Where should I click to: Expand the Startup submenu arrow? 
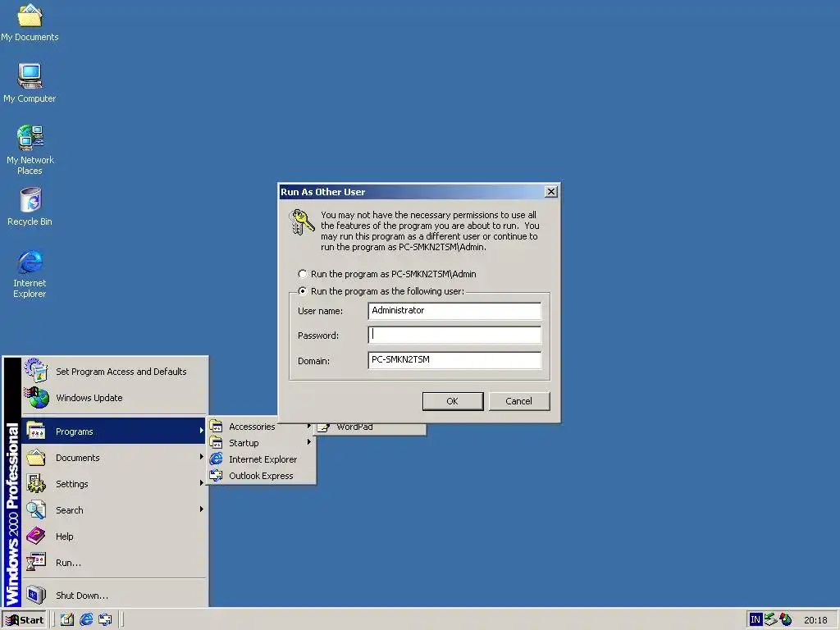pos(309,442)
